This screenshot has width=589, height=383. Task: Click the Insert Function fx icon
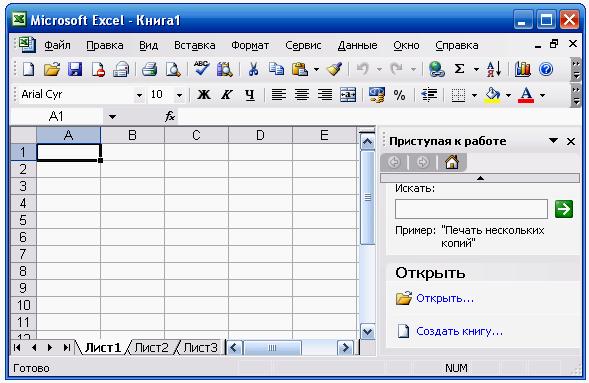(170, 116)
